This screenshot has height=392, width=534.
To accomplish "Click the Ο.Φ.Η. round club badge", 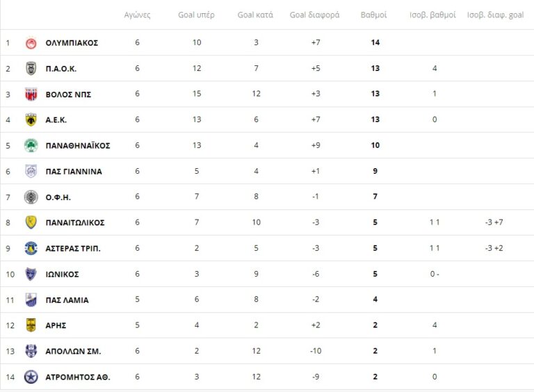I will [31, 197].
